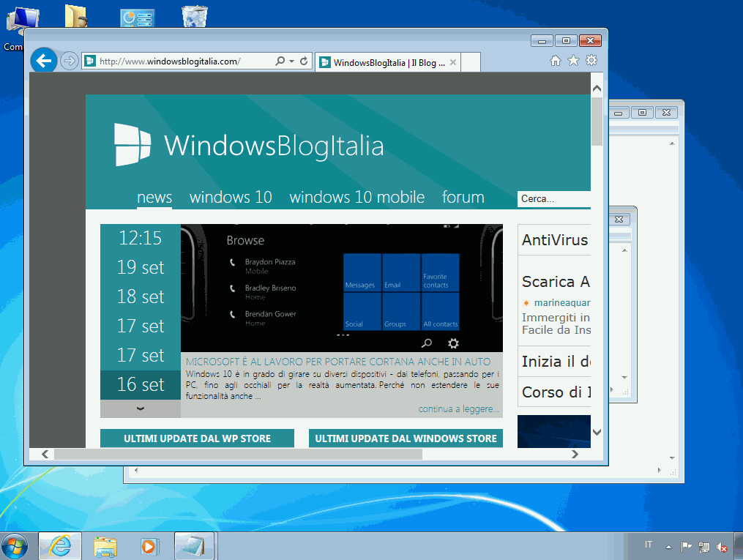Click the horizontal scroll left arrow

click(x=45, y=454)
